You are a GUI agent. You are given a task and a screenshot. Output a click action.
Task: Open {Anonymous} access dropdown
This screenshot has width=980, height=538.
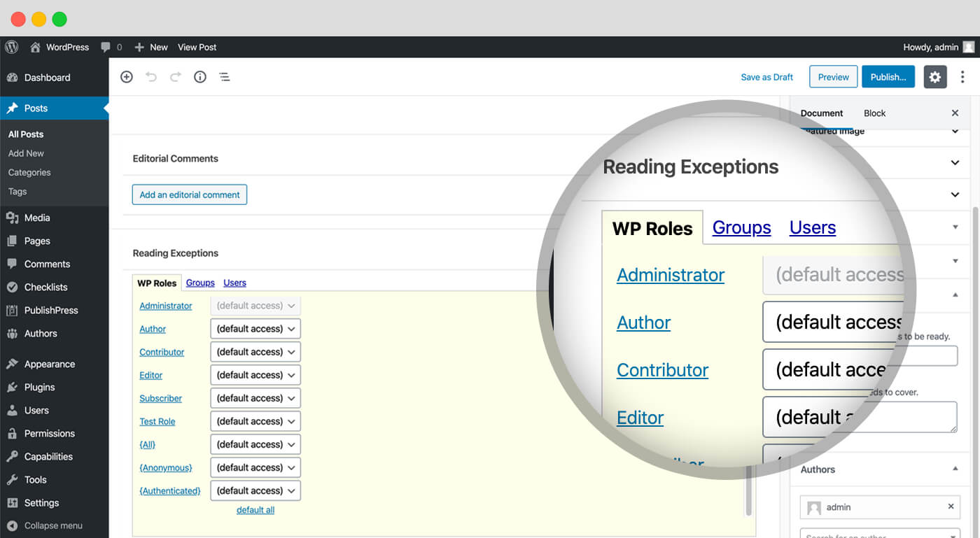[255, 467]
